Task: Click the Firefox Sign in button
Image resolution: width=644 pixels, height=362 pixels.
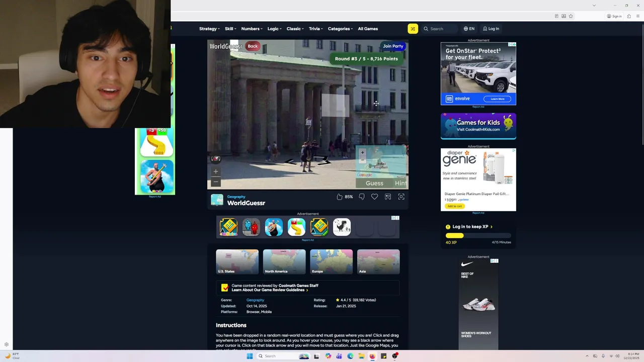Action: pos(614,16)
